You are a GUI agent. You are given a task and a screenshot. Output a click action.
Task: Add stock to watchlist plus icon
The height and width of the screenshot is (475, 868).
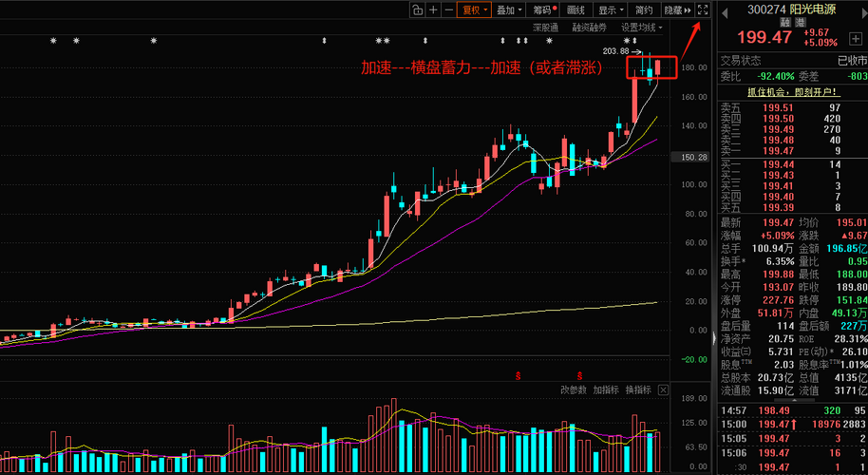(x=856, y=39)
